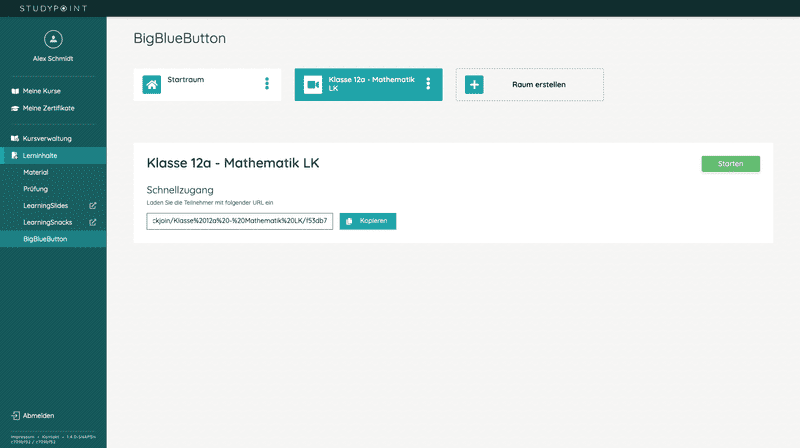The image size is (800, 448).
Task: Open Kursverwaltung in the sidebar
Action: coord(46,139)
